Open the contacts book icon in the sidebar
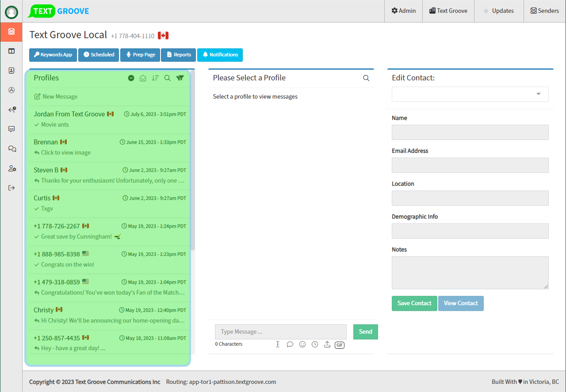The width and height of the screenshot is (566, 392). (x=11, y=70)
